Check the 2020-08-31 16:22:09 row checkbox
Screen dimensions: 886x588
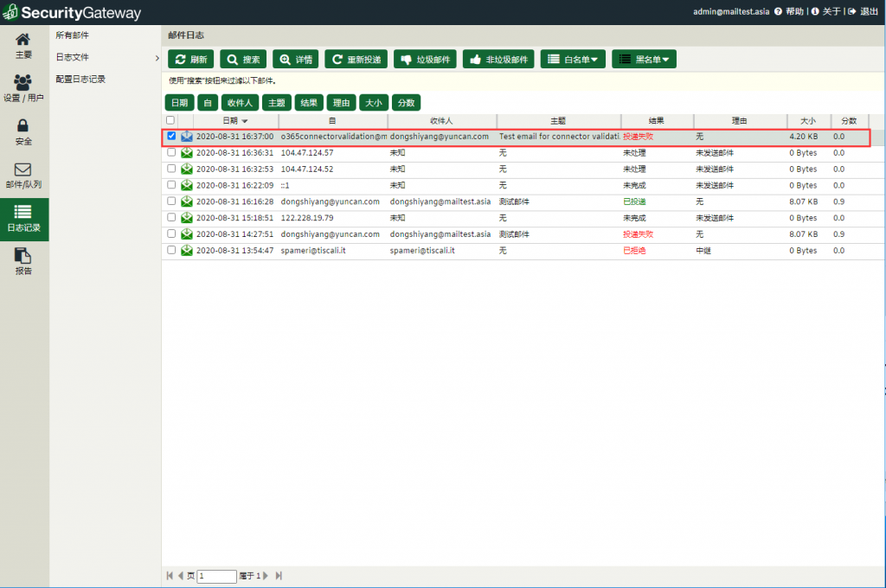click(x=171, y=185)
